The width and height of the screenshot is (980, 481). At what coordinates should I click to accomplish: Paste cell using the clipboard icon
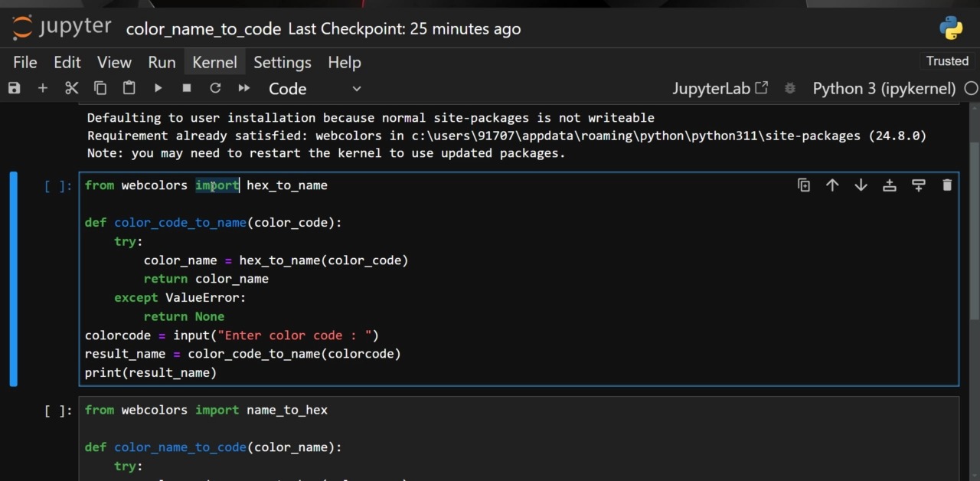(129, 88)
